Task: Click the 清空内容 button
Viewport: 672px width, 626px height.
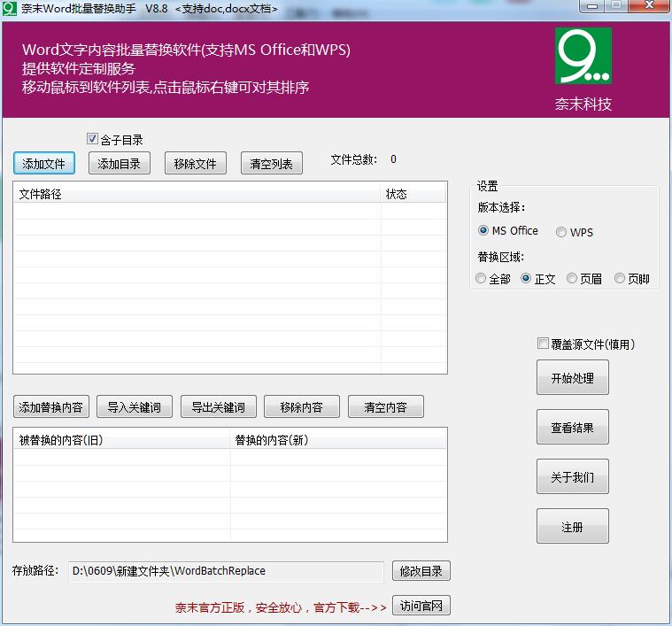Action: [386, 406]
